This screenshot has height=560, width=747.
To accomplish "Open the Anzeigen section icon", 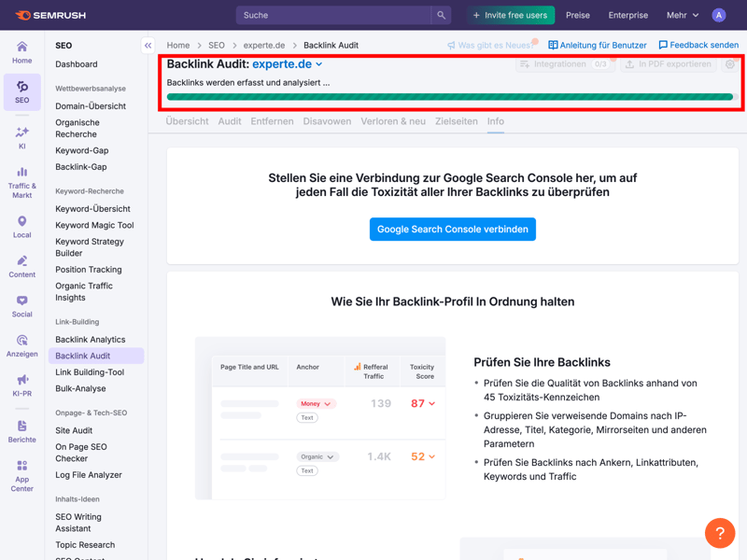I will click(x=21, y=346).
